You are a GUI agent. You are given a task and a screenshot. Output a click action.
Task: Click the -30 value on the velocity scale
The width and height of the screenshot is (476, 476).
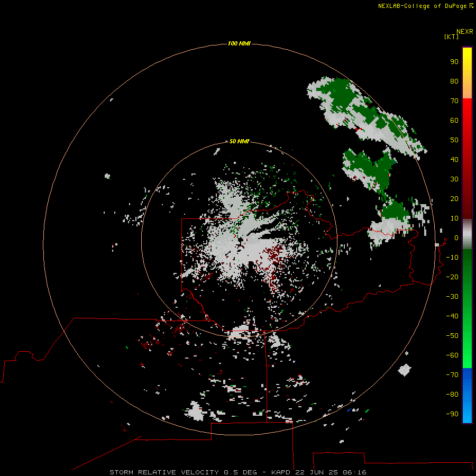click(452, 297)
